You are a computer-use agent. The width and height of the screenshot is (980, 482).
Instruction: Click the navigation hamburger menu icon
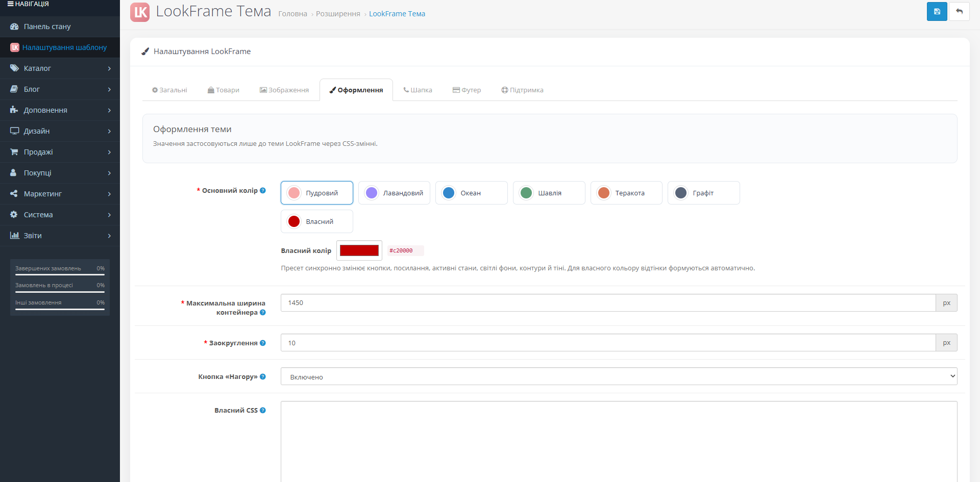click(x=10, y=4)
